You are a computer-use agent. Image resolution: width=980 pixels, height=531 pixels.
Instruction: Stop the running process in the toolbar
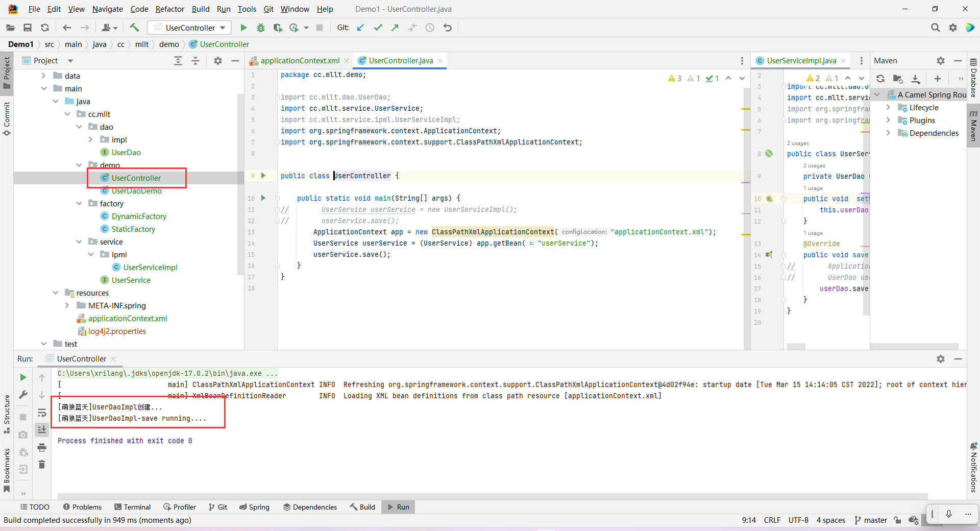(320, 28)
